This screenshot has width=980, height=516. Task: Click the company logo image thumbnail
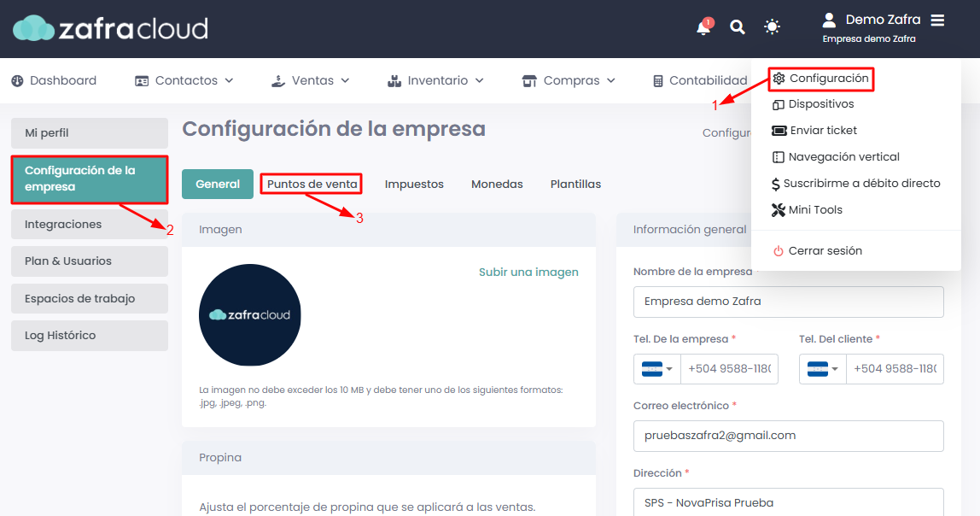pos(250,315)
